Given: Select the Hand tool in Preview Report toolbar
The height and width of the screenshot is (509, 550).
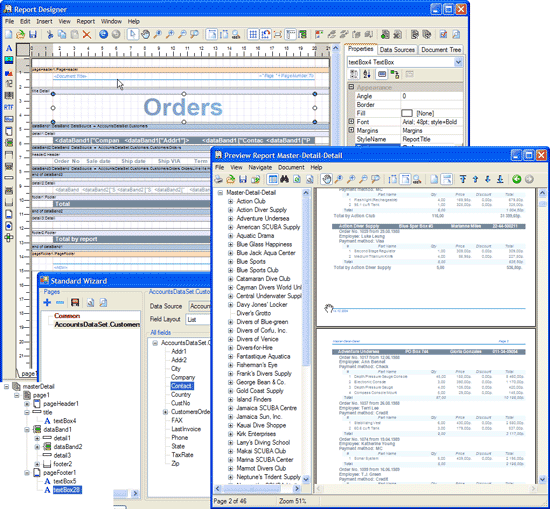Looking at the screenshot, I should pos(327,179).
